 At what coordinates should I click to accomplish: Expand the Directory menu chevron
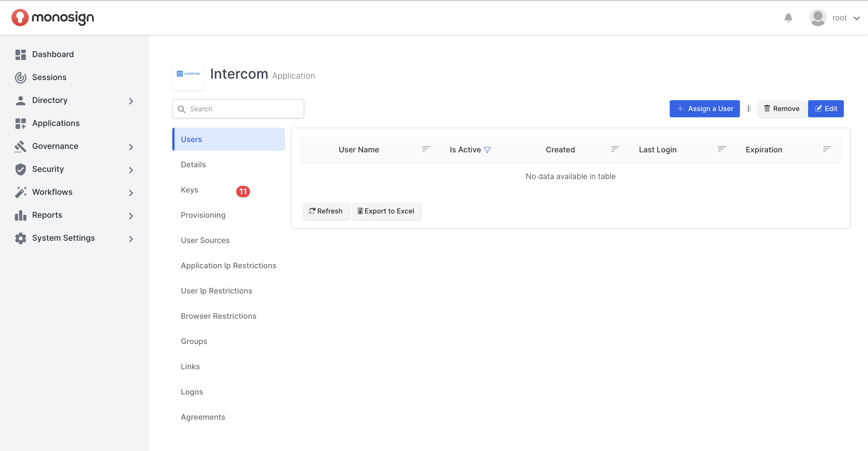(x=131, y=101)
